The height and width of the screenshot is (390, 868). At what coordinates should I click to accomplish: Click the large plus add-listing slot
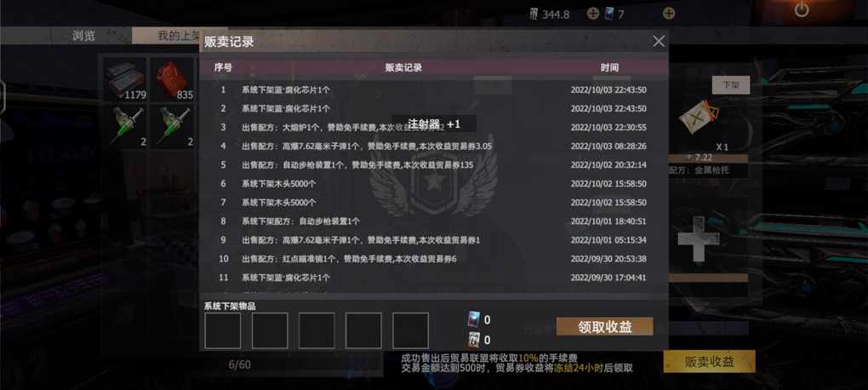tap(700, 238)
